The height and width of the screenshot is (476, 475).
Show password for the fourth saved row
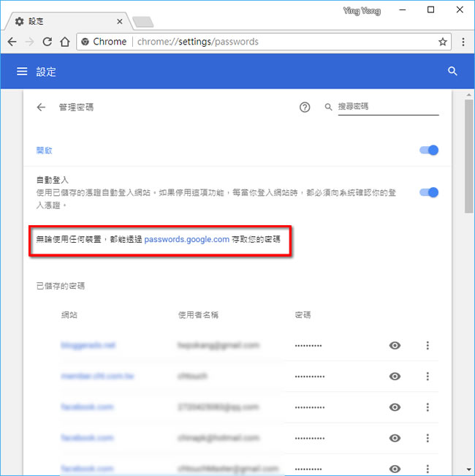tap(395, 438)
